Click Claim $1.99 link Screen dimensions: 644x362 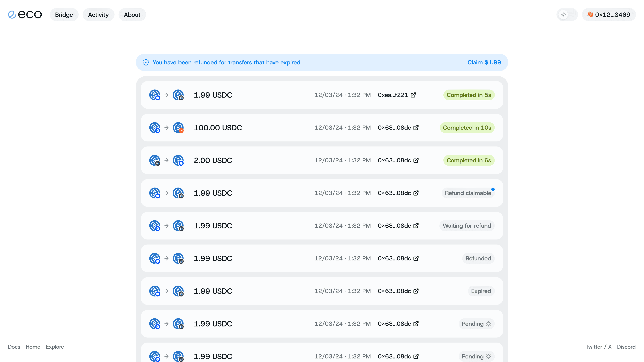[x=484, y=63]
